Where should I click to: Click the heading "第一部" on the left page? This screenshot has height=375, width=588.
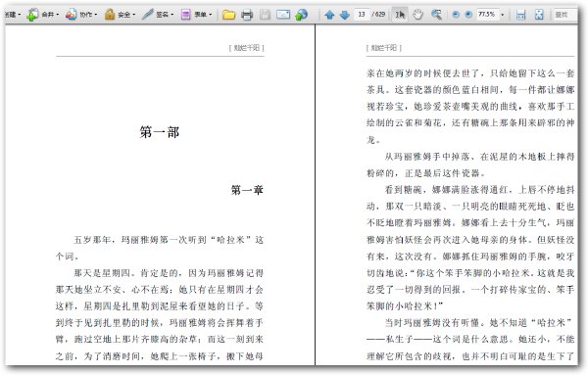[x=160, y=132]
